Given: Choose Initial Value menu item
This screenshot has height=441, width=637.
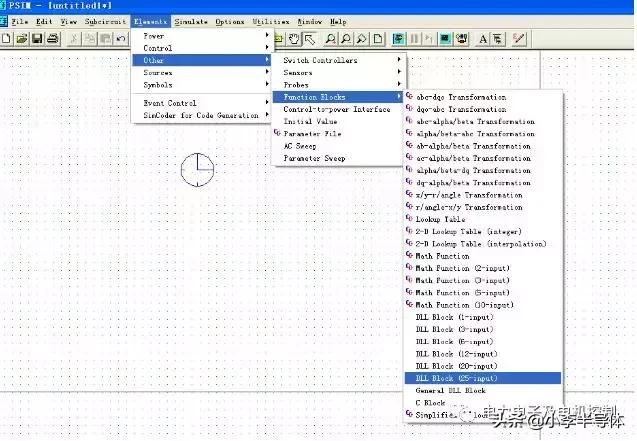Looking at the screenshot, I should pos(338,121).
